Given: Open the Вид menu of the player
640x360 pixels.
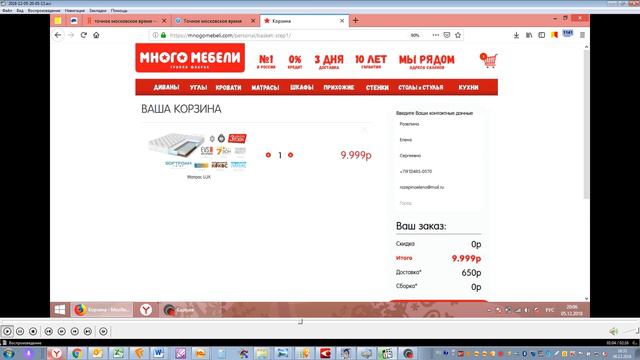Looking at the screenshot, I should pos(20,11).
